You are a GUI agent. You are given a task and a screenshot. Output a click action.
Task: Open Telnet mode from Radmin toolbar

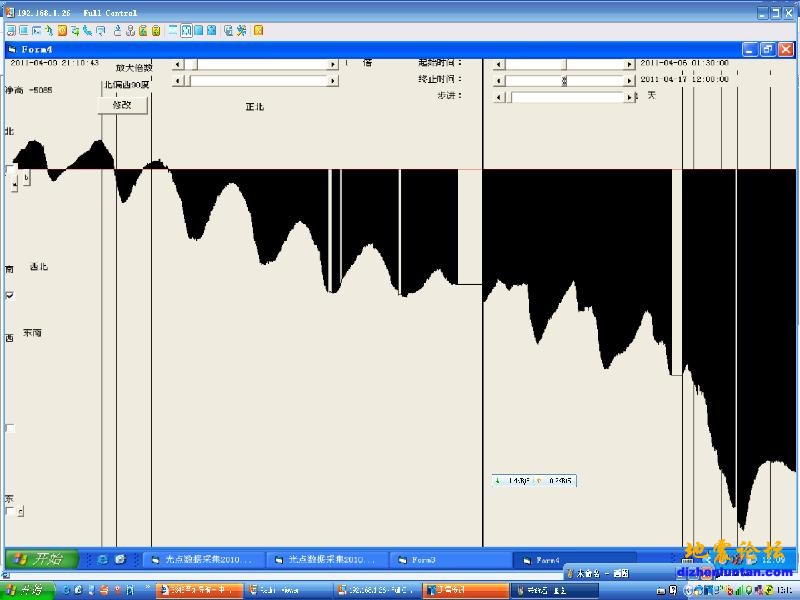pos(36,31)
